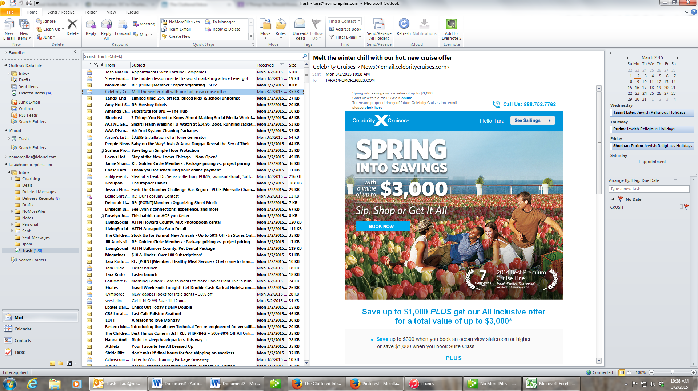Run the Reply & Delete quick step
This screenshot has width=698, height=391.
pos(223,29)
